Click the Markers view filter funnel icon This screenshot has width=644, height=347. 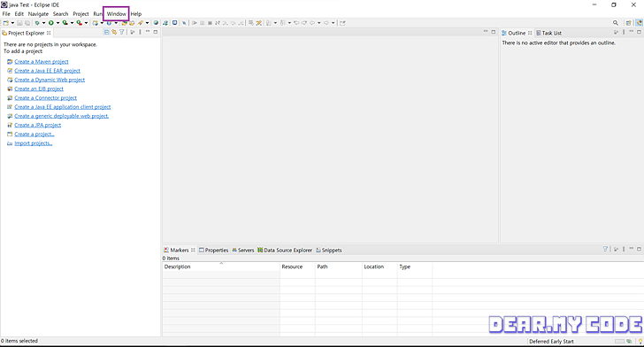click(605, 249)
